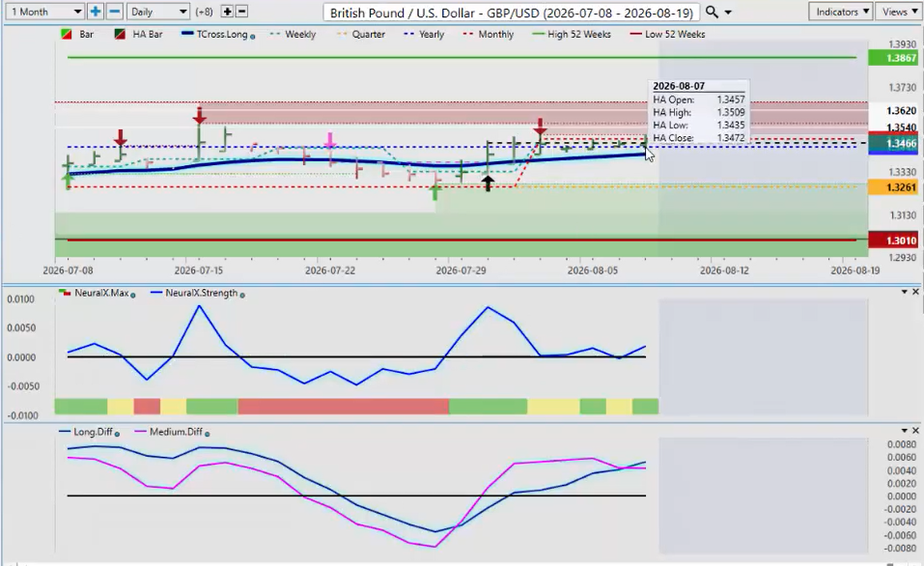Open the Daily interval dropdown
Image resolution: width=924 pixels, height=566 pixels.
tap(158, 12)
